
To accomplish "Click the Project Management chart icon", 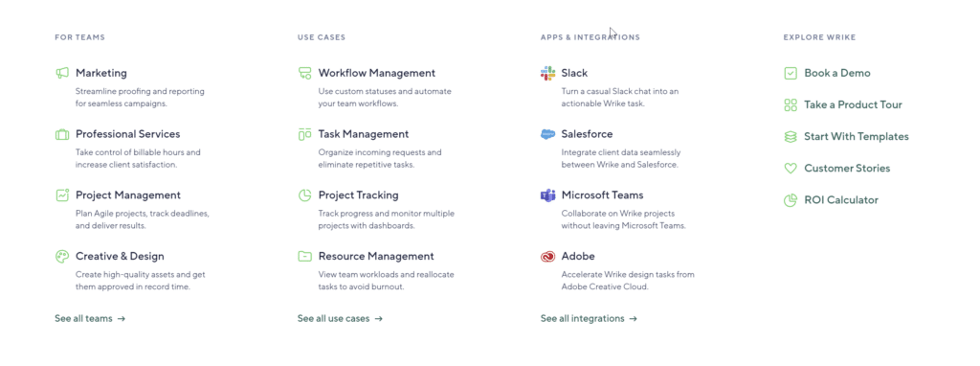I will click(x=61, y=195).
